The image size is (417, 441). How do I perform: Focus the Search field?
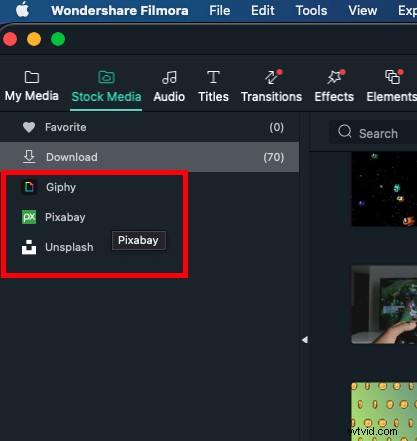pyautogui.click(x=373, y=132)
